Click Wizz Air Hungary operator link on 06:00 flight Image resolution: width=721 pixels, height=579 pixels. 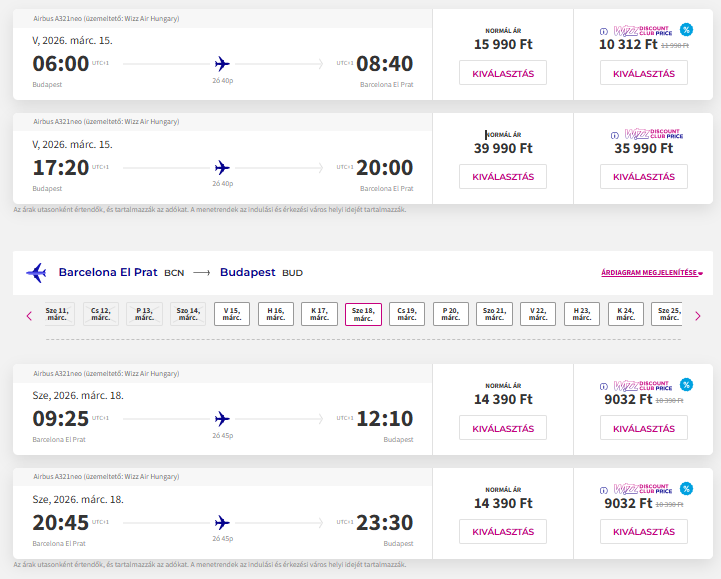(150, 18)
